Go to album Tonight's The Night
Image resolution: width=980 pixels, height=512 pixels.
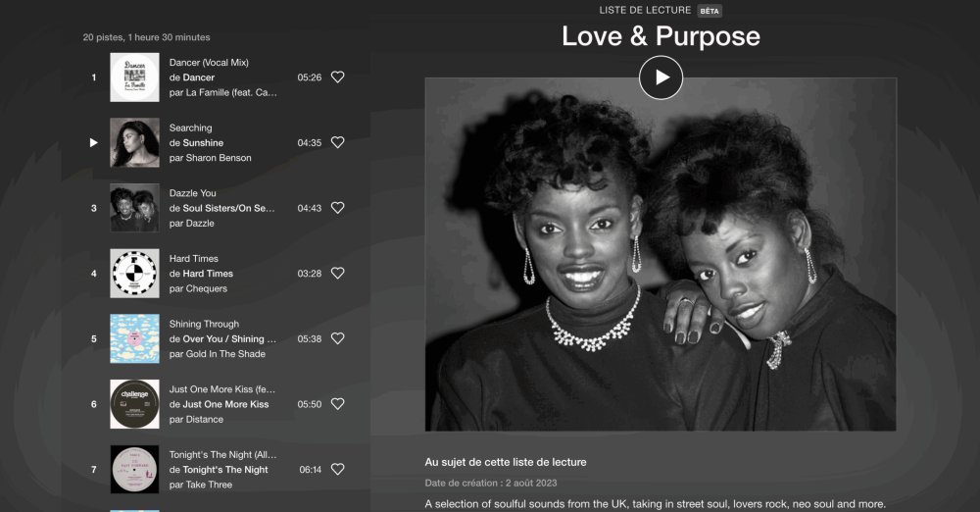pyautogui.click(x=225, y=470)
